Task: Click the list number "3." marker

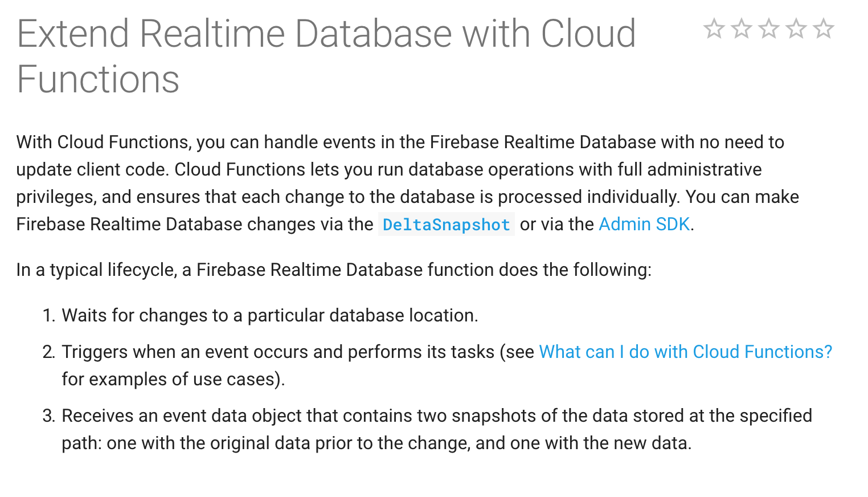Action: pos(48,416)
